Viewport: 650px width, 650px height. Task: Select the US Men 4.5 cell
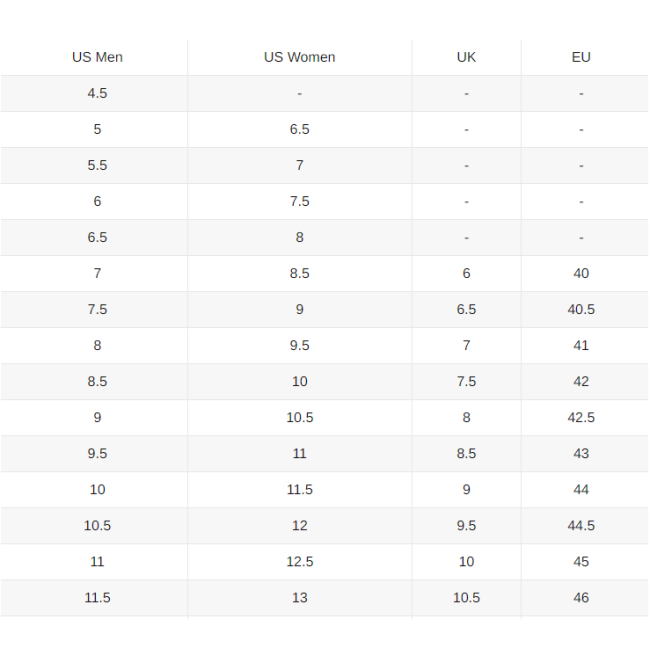(x=97, y=93)
